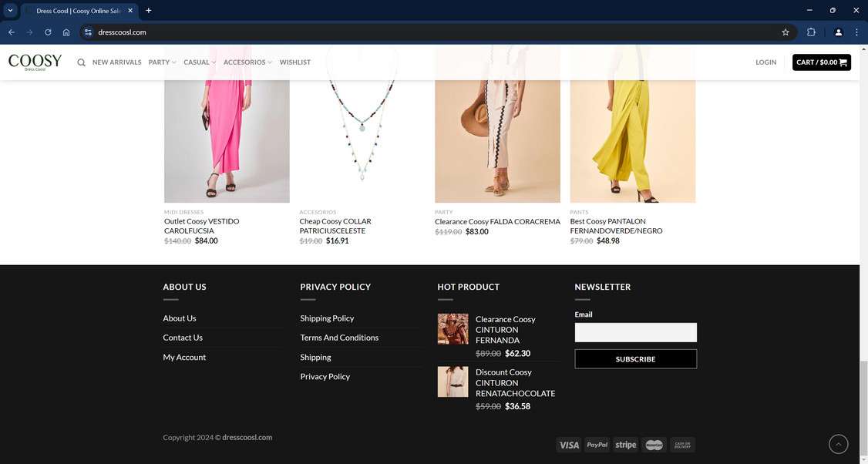The height and width of the screenshot is (464, 868).
Task: Click the browser back arrow
Action: pos(12,32)
